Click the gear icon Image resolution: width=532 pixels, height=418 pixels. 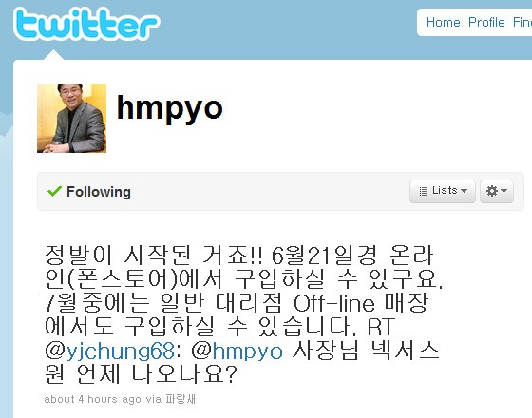pos(492,191)
